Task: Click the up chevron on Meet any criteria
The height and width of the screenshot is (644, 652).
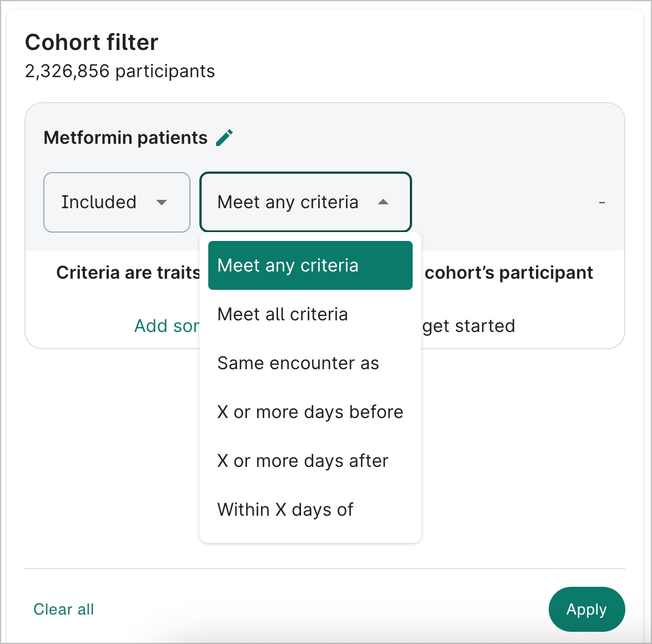Action: coord(383,203)
